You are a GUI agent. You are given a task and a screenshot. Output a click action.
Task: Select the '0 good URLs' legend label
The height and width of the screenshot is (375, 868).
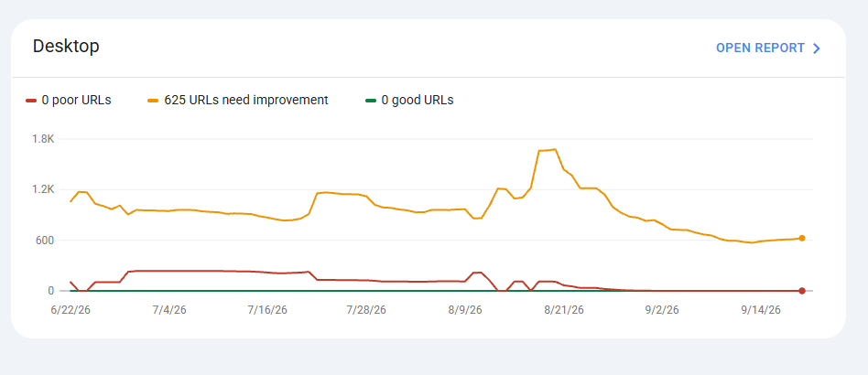418,101
